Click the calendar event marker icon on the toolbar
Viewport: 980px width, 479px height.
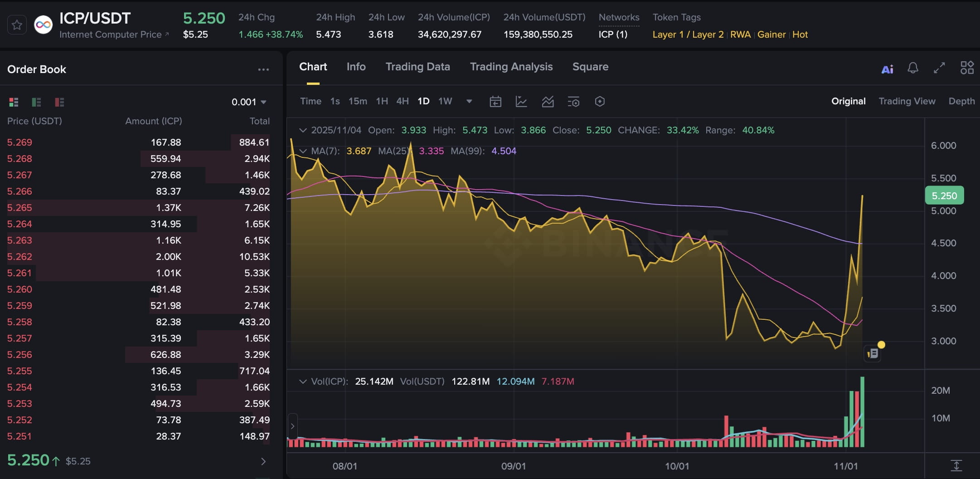tap(496, 102)
